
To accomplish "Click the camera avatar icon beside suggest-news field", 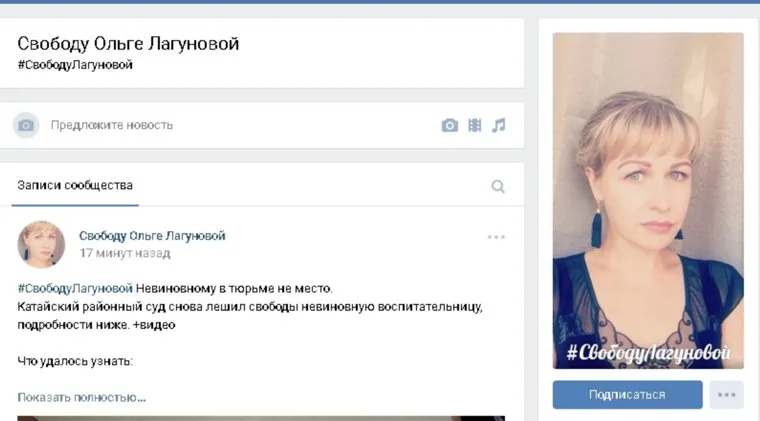I will (x=26, y=125).
